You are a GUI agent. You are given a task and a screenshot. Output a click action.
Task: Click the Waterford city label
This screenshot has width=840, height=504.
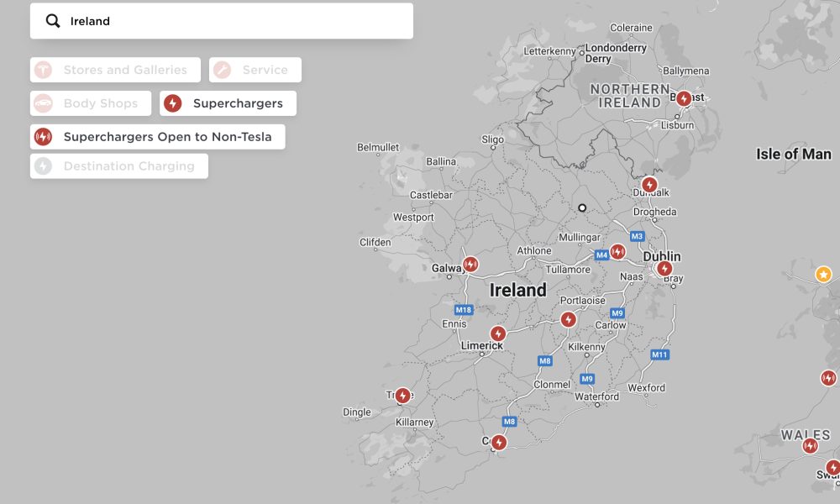(596, 396)
